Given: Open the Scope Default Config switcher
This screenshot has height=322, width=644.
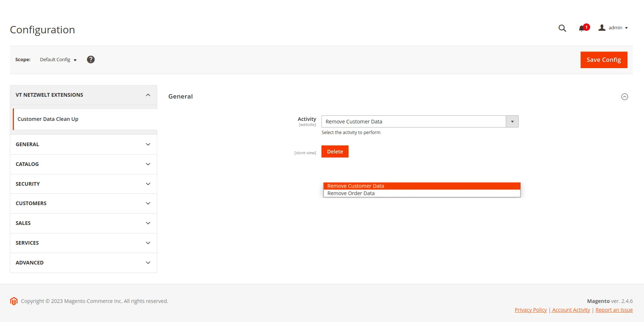Looking at the screenshot, I should pyautogui.click(x=58, y=60).
